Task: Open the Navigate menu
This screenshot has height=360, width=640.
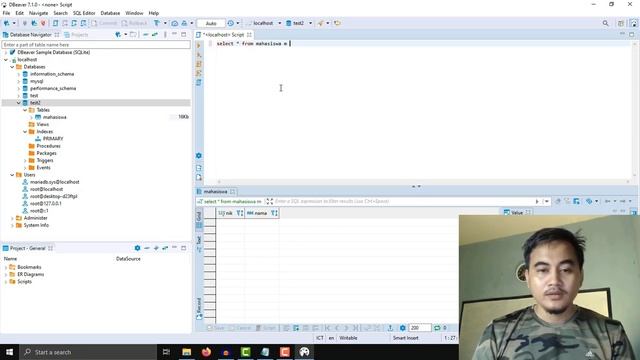Action: pyautogui.click(x=38, y=13)
